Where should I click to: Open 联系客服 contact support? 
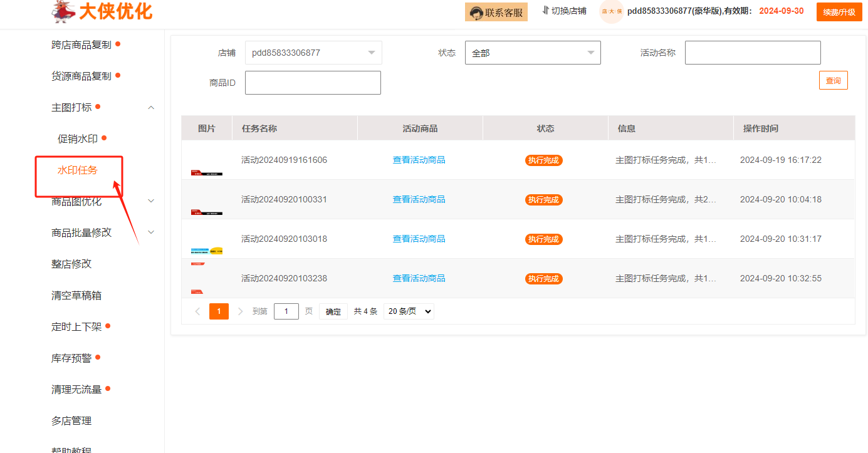[496, 12]
